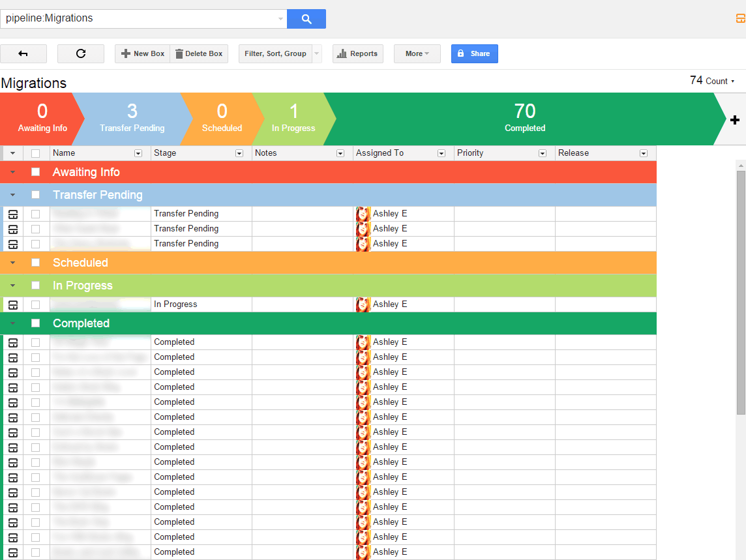The width and height of the screenshot is (746, 560).
Task: Click the blue search magnifier button
Action: point(306,19)
